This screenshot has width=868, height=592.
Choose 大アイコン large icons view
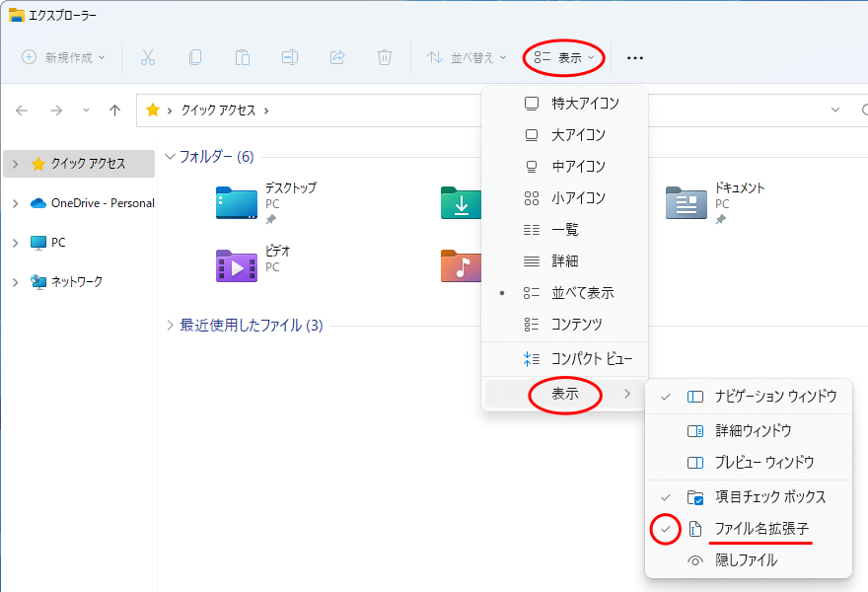pyautogui.click(x=577, y=135)
